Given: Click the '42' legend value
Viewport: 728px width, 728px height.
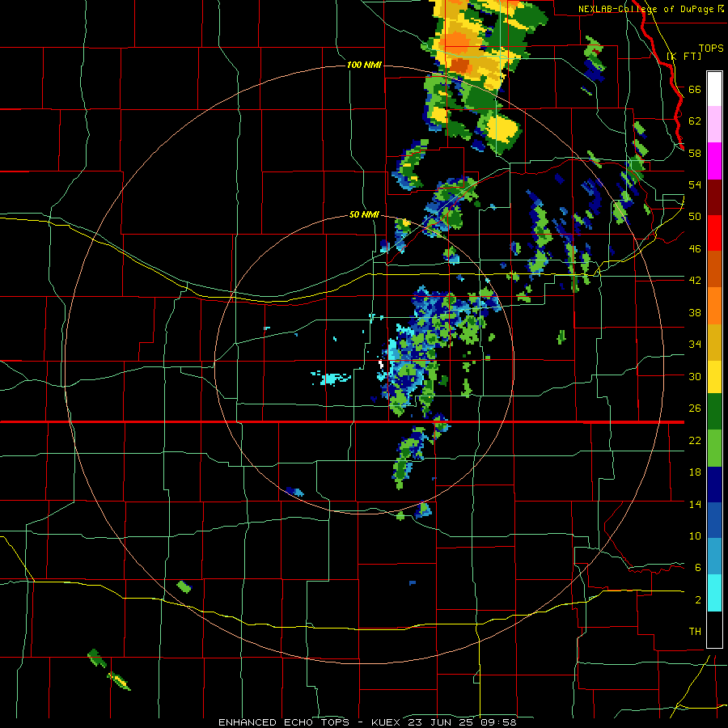Looking at the screenshot, I should (695, 281).
